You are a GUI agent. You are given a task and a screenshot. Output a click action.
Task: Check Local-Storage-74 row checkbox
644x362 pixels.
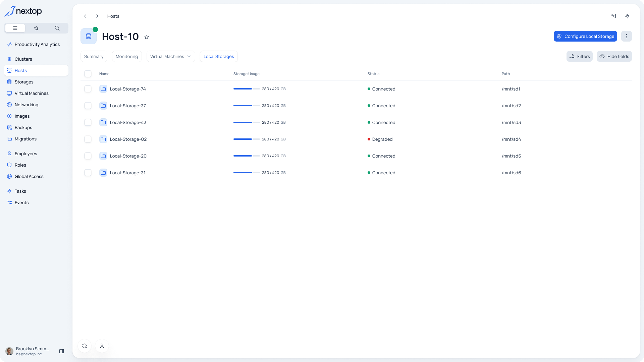[x=88, y=89]
